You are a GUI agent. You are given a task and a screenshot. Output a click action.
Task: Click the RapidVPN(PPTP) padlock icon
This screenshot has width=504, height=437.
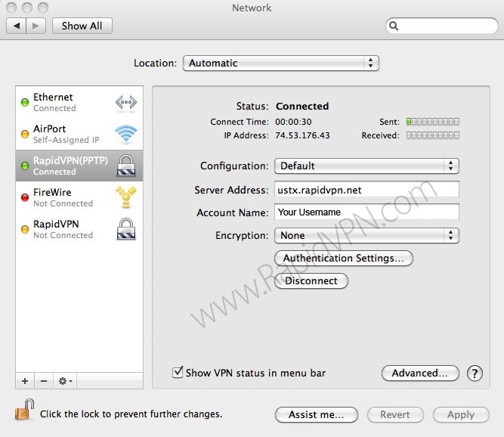tap(126, 166)
